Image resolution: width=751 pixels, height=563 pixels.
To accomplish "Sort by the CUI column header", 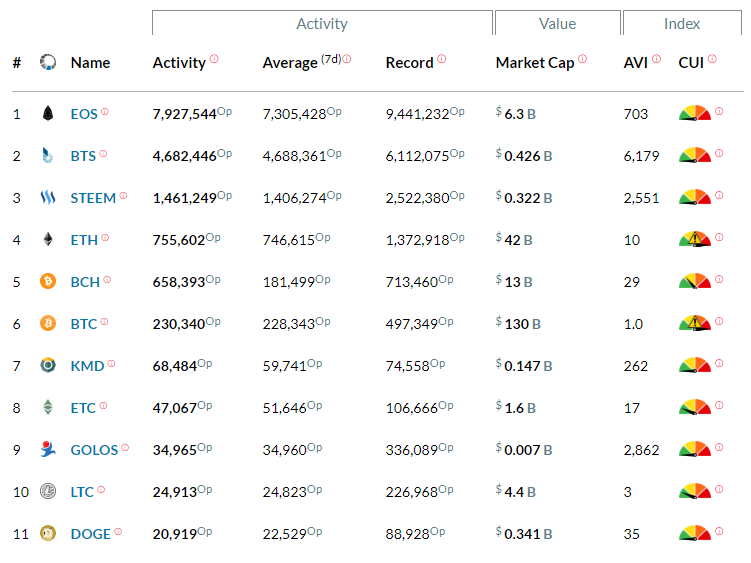I will click(691, 63).
